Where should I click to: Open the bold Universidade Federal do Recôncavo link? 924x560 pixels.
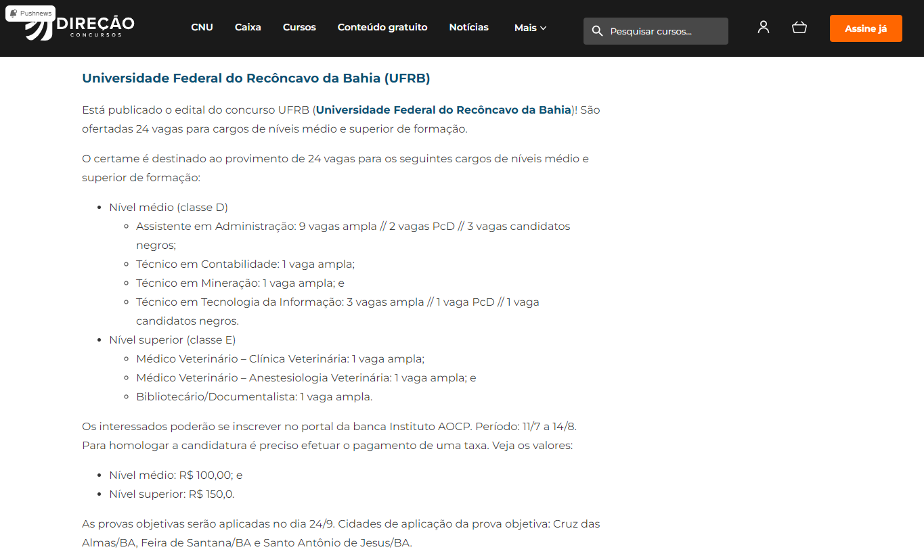444,110
